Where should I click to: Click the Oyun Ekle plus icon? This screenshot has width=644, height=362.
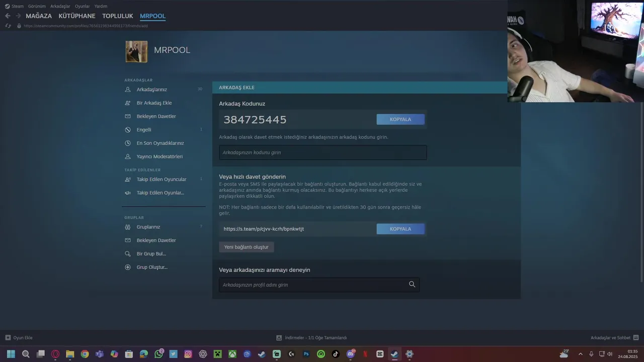click(x=8, y=338)
